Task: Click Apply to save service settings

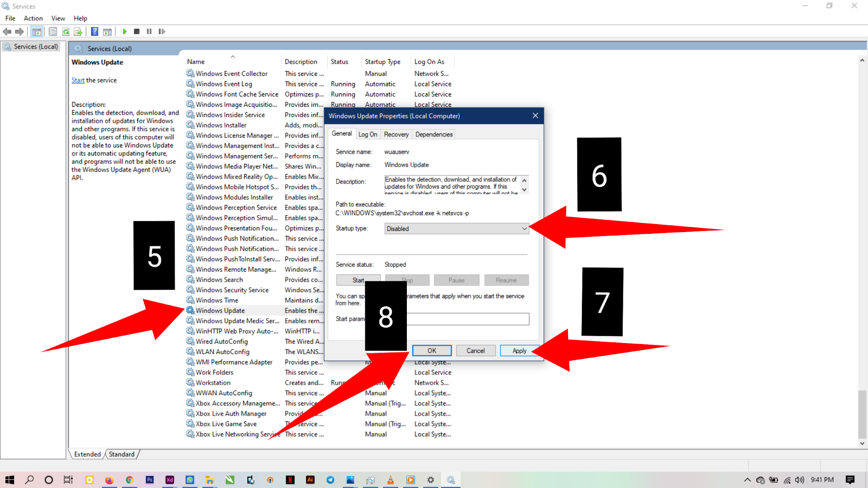Action: click(519, 350)
